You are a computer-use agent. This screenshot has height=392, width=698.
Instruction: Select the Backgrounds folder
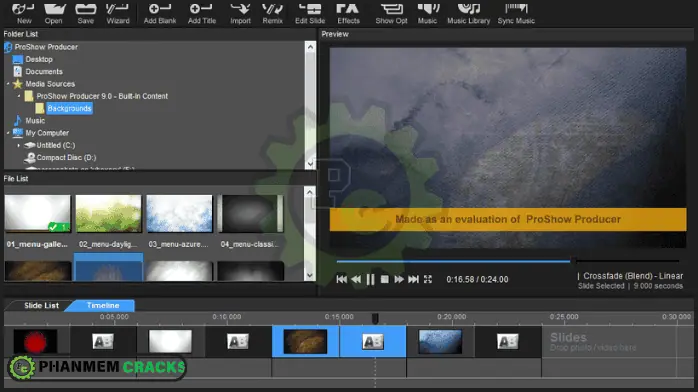[69, 109]
